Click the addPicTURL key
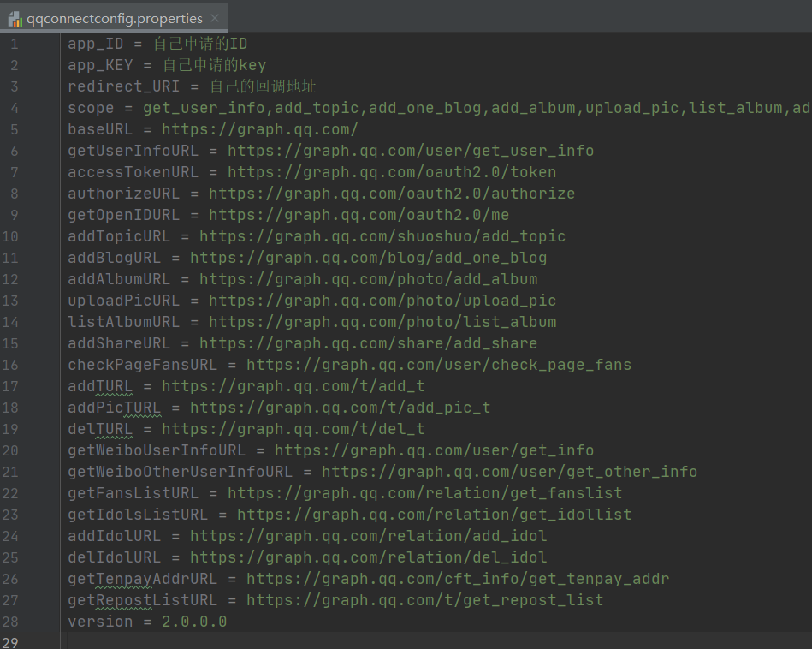Screen dimensions: 812x649 pos(115,408)
